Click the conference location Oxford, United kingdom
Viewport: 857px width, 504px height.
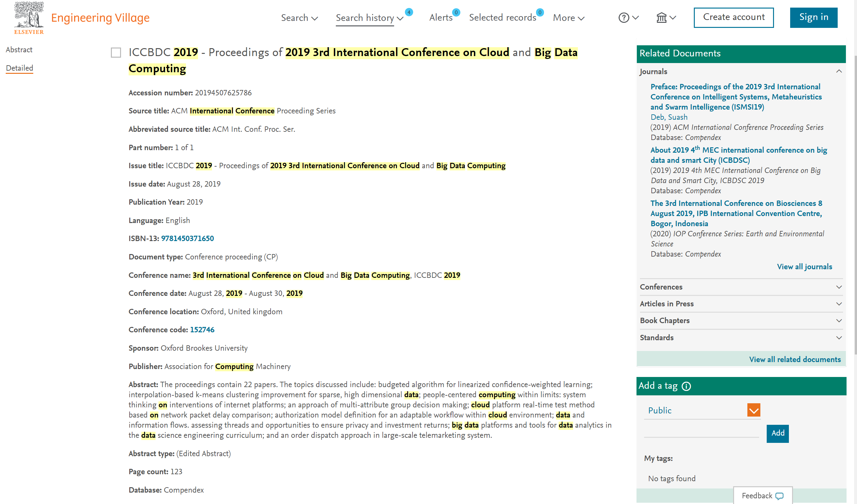pos(241,312)
